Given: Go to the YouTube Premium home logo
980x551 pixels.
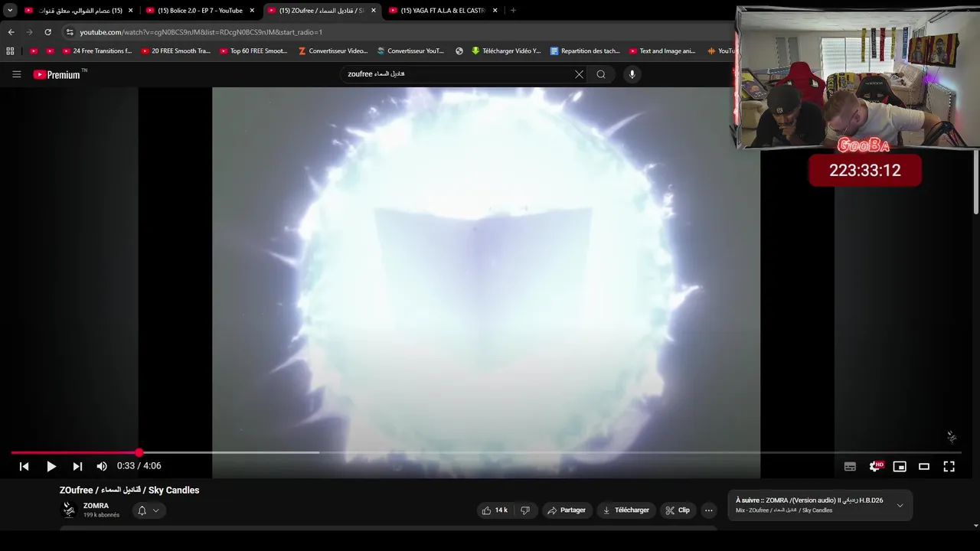Looking at the screenshot, I should pos(57,74).
